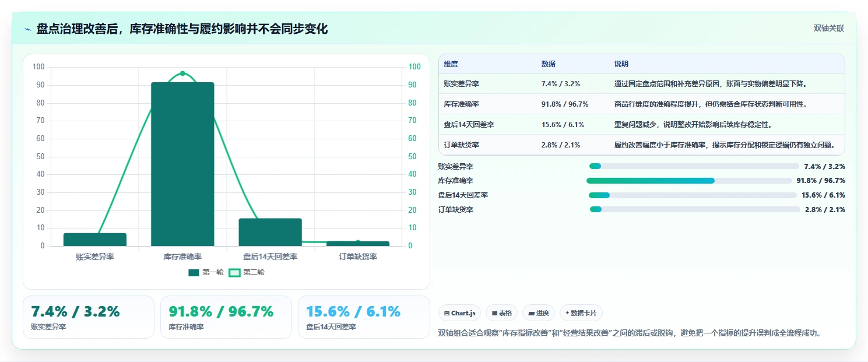Image resolution: width=868 pixels, height=362 pixels.
Task: Click the 盘后14天回差率 bar in chart
Action: coord(270,232)
